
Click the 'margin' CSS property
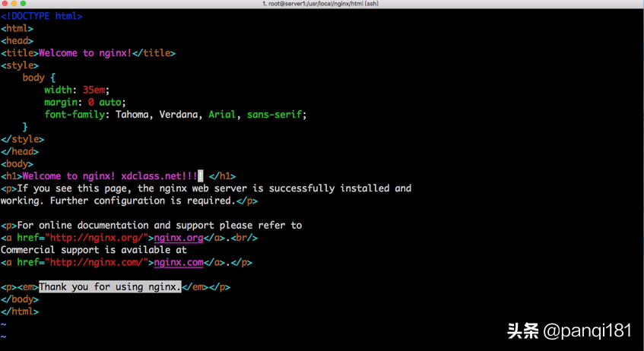(x=62, y=103)
